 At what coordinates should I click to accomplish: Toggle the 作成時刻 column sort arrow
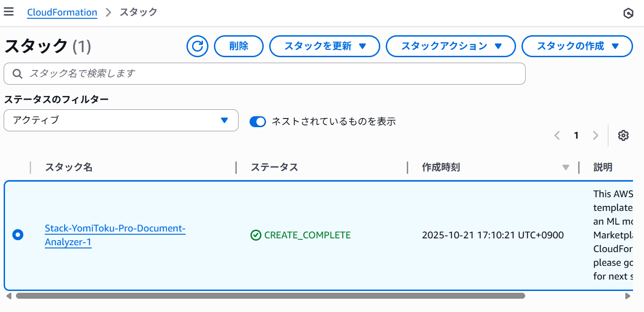click(566, 167)
